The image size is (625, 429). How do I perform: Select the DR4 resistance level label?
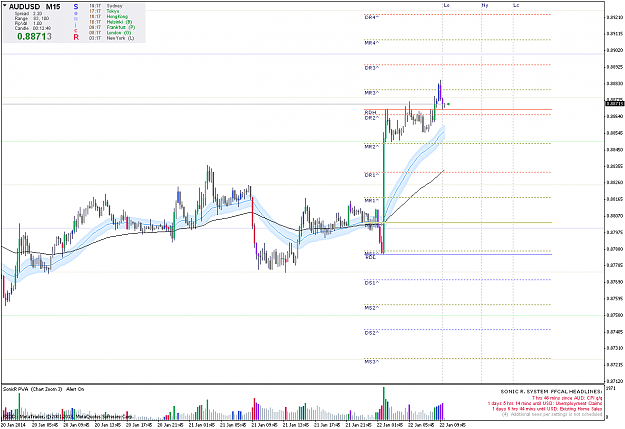371,18
